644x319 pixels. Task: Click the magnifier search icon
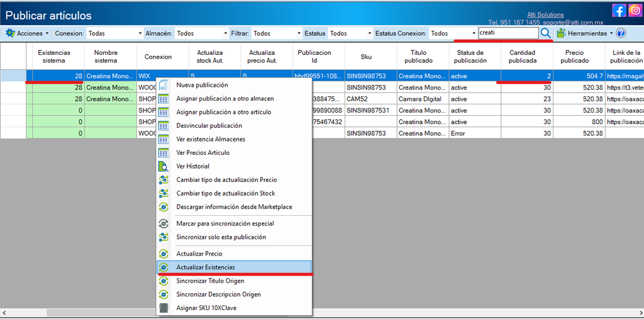tap(545, 33)
